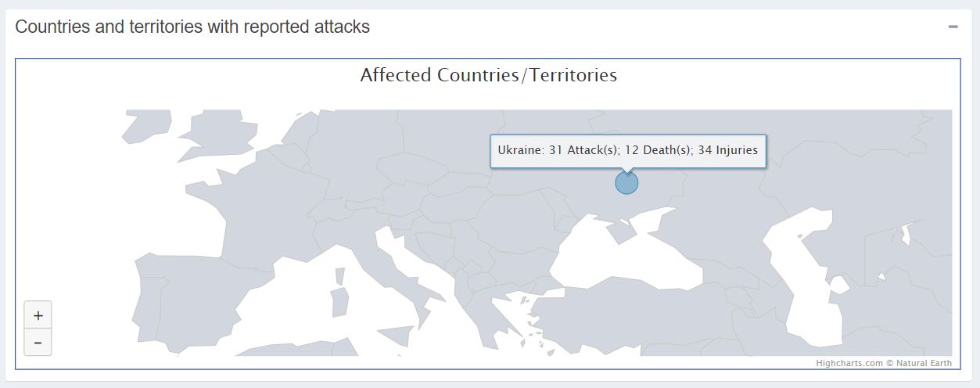Viewport: 980px width, 388px height.
Task: Select the Affected Countries/Territories chart title
Action: click(488, 75)
